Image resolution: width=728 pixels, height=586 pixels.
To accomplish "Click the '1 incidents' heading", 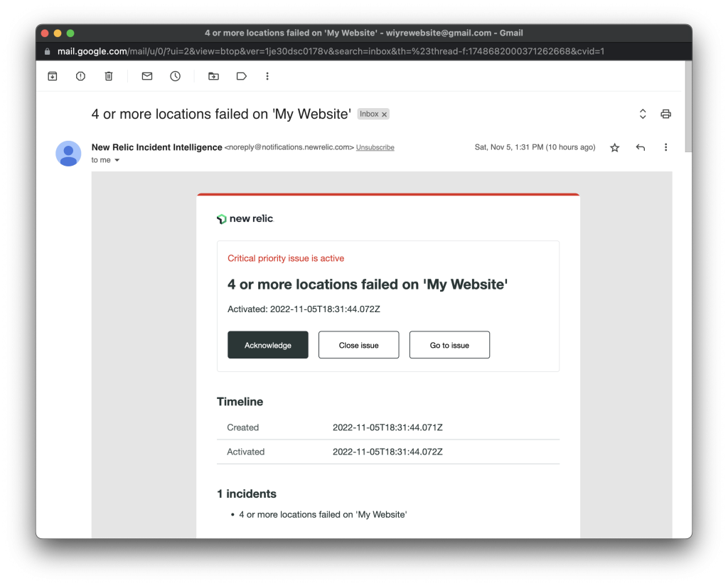I will (x=247, y=494).
